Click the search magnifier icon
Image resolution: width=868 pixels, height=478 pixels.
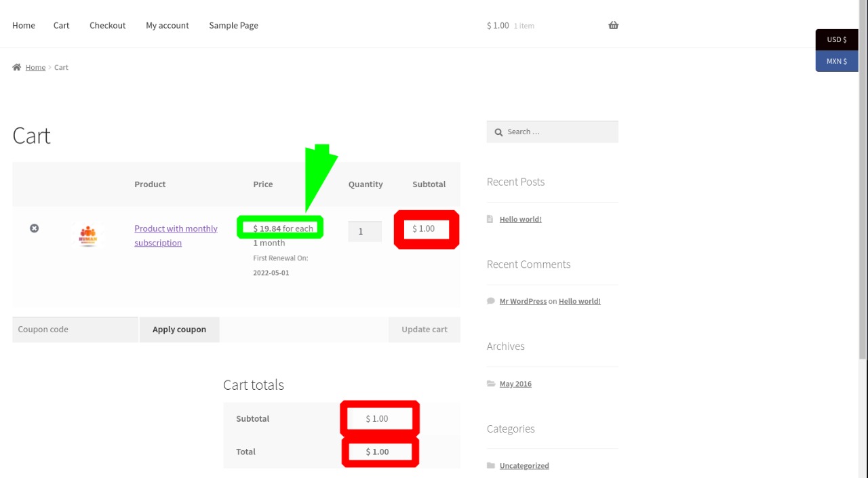coord(498,132)
